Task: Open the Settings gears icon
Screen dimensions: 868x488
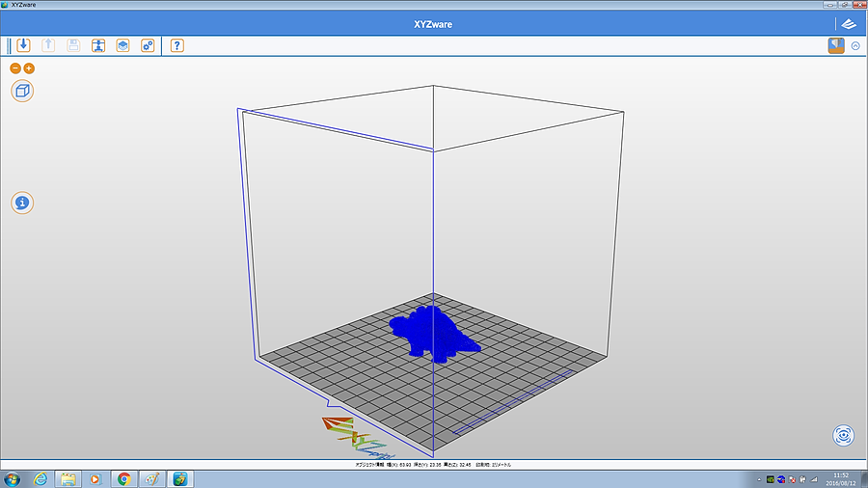Action: pos(148,45)
